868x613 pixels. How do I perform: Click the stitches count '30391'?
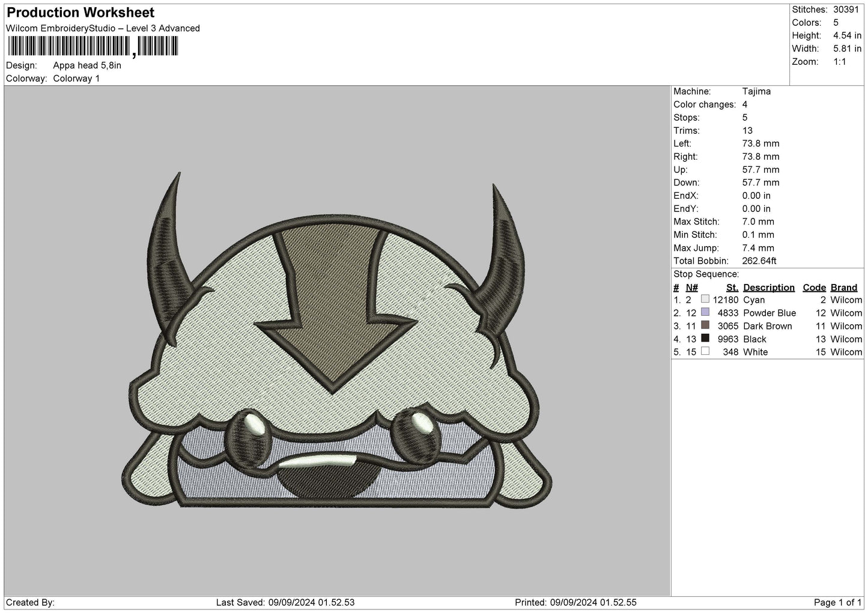pyautogui.click(x=847, y=10)
